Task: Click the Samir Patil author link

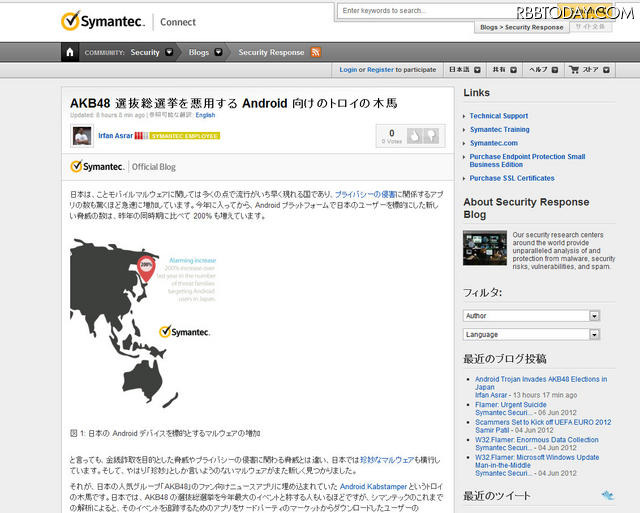Action: click(x=492, y=430)
